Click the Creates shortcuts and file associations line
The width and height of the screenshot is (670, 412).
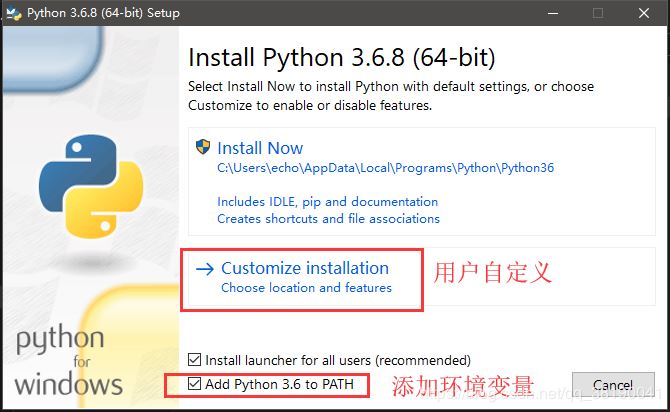[x=328, y=218]
